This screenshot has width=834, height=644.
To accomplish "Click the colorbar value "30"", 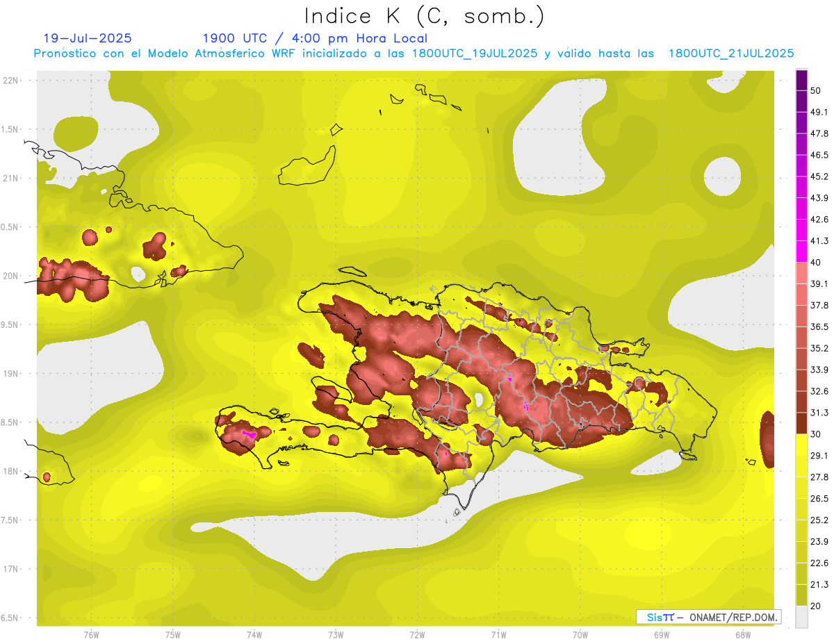I will pos(816,434).
